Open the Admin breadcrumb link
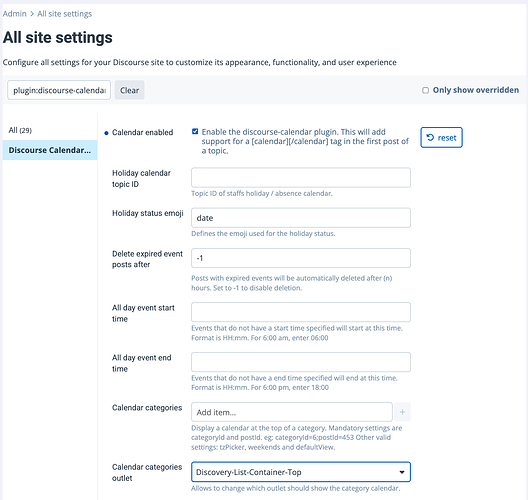 pyautogui.click(x=14, y=14)
